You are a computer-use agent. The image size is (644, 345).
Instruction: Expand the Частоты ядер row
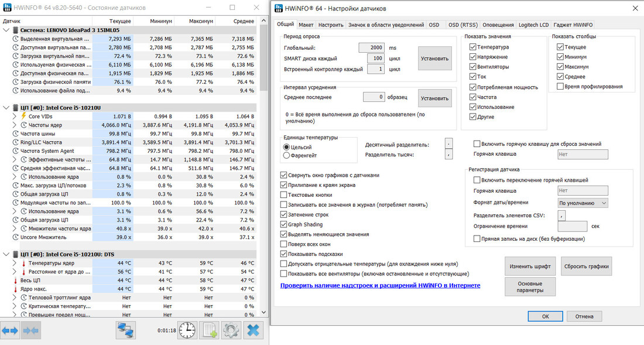point(15,125)
